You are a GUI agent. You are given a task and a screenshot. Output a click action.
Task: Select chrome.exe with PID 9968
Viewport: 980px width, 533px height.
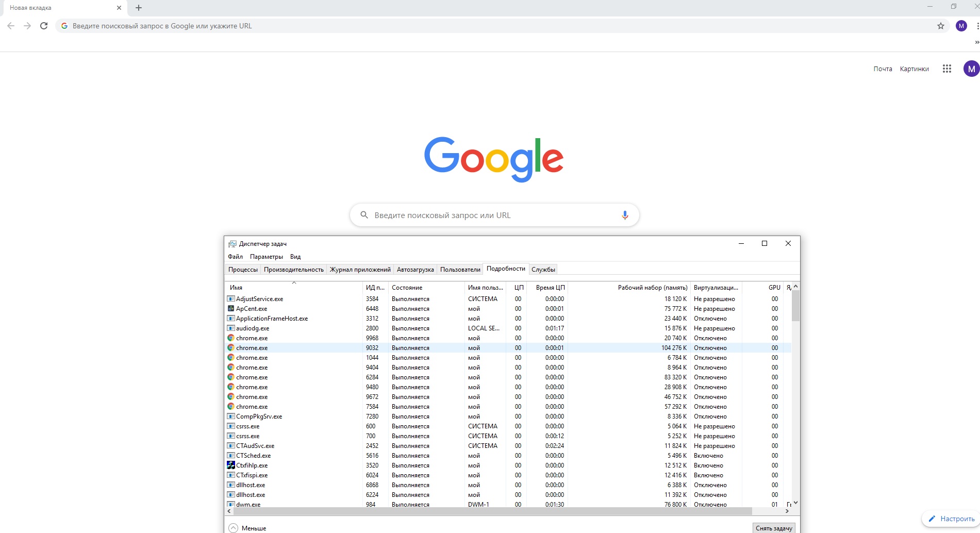point(508,338)
